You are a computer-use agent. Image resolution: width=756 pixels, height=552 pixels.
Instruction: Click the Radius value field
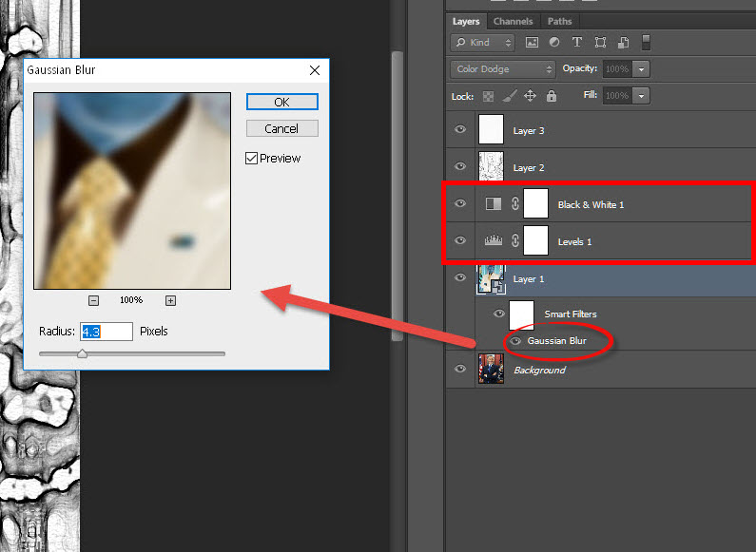tap(107, 332)
